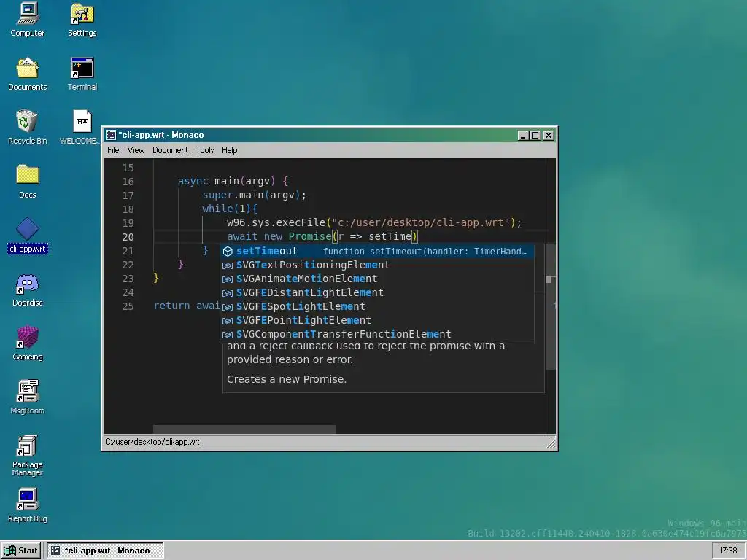Open the MsgRoom shortcut icon
Screen dimensions: 747x560
(x=27, y=397)
